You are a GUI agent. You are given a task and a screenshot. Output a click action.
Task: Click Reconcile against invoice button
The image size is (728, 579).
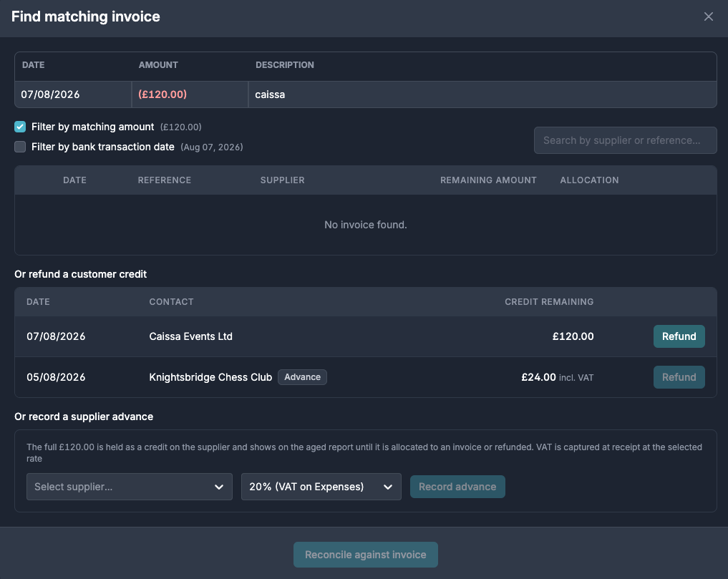pos(365,555)
